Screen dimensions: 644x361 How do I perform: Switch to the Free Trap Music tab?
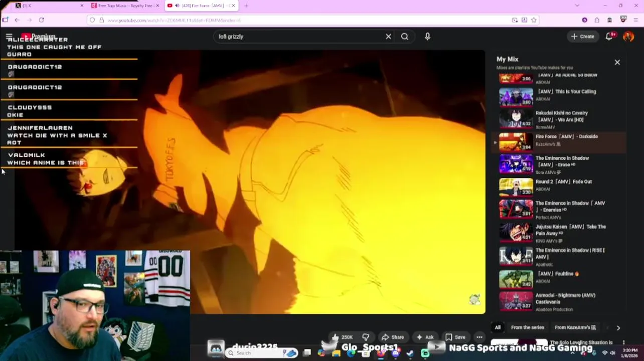[x=125, y=6]
